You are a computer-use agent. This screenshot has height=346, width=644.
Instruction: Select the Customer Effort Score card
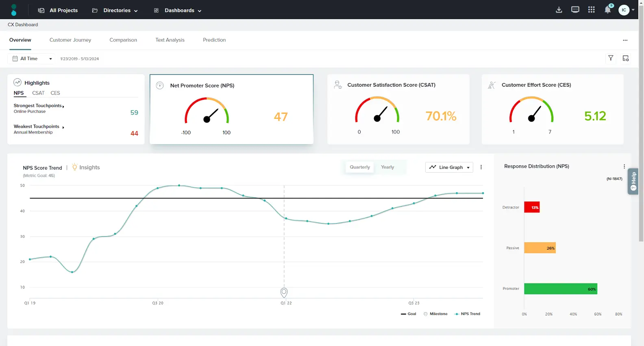pos(553,109)
